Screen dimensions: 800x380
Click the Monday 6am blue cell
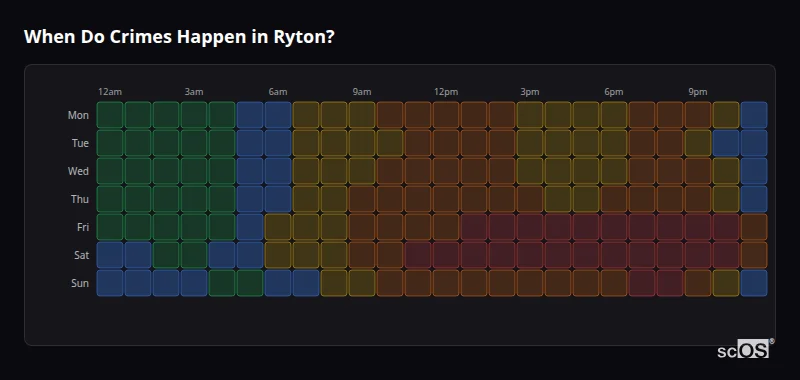point(278,115)
